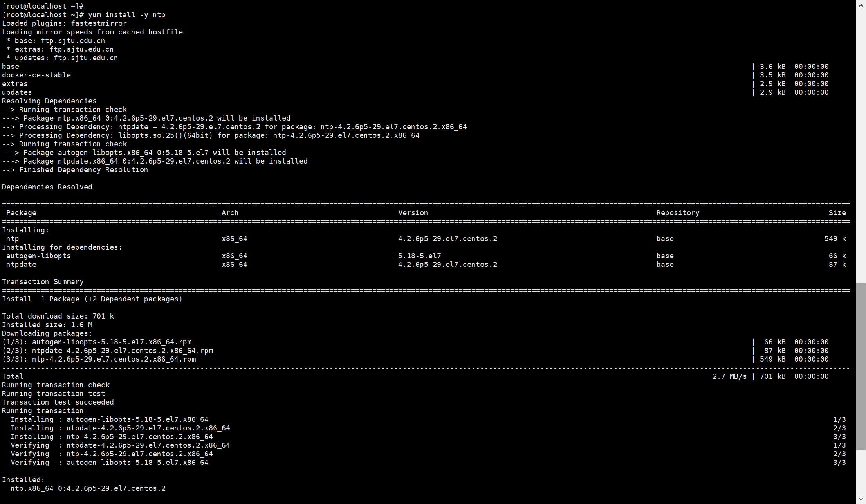Click 'ntpdate' row in the dependencies table
The height and width of the screenshot is (504, 866).
(21, 265)
